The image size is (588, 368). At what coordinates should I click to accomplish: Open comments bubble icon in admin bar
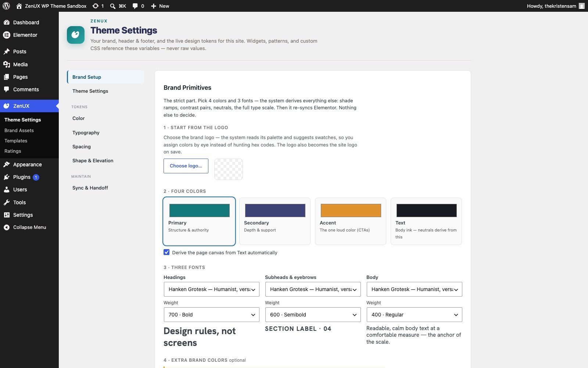pyautogui.click(x=135, y=6)
